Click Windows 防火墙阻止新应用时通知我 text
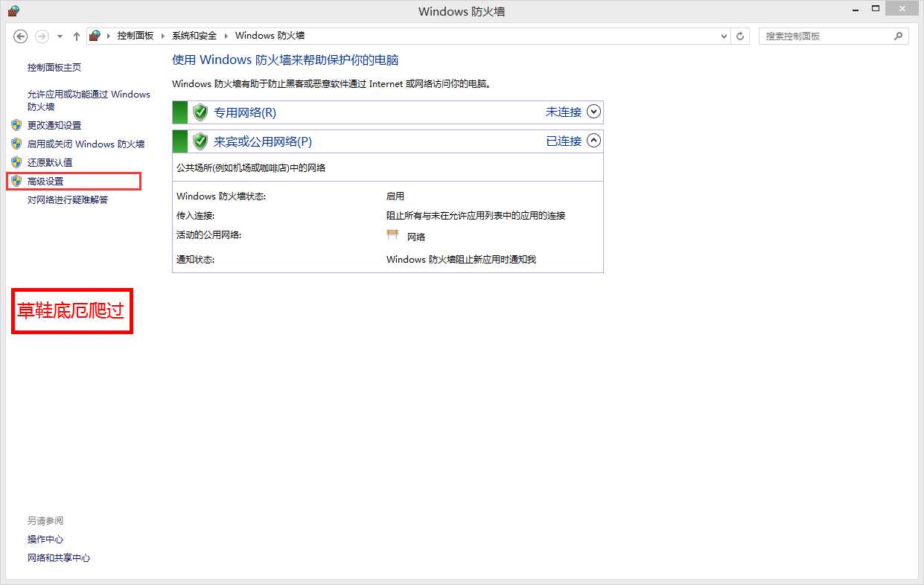The width and height of the screenshot is (924, 585). click(461, 259)
